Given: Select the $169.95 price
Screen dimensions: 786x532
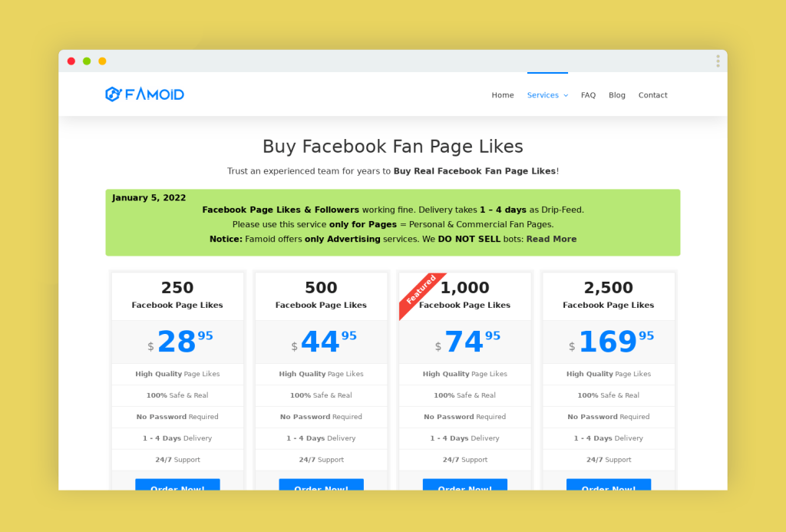Looking at the screenshot, I should [x=611, y=342].
